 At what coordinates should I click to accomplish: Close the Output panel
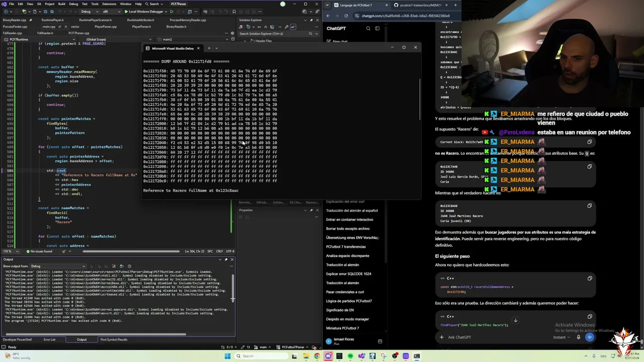point(232,259)
